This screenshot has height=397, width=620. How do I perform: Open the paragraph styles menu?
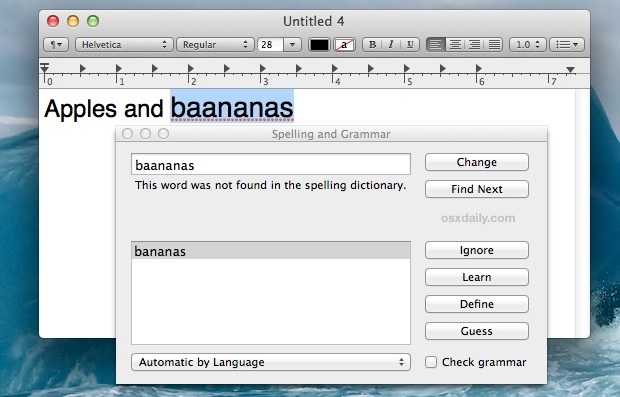click(x=56, y=45)
